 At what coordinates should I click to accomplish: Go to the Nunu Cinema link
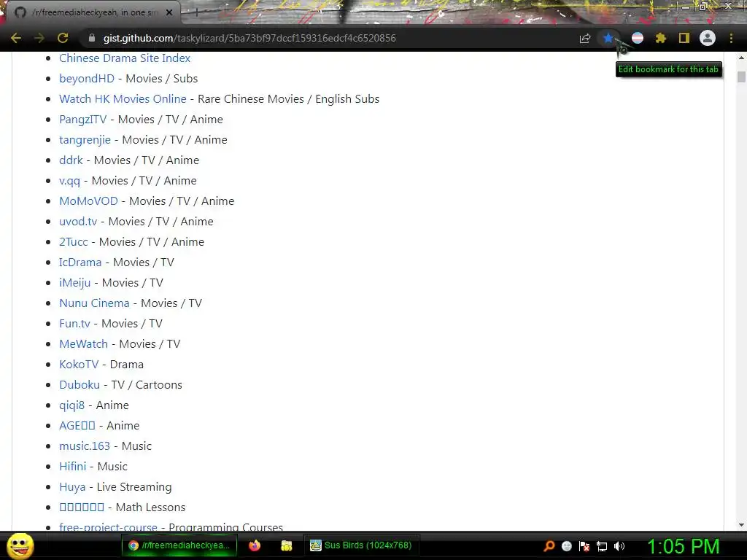[94, 303]
